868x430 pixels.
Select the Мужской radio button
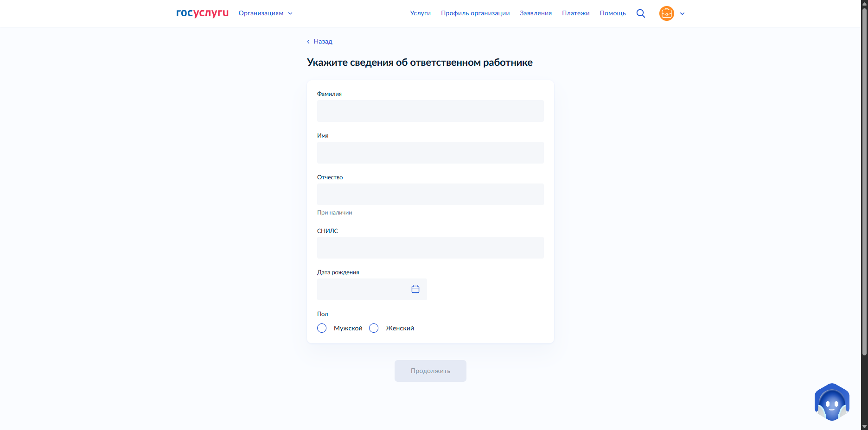(x=322, y=328)
